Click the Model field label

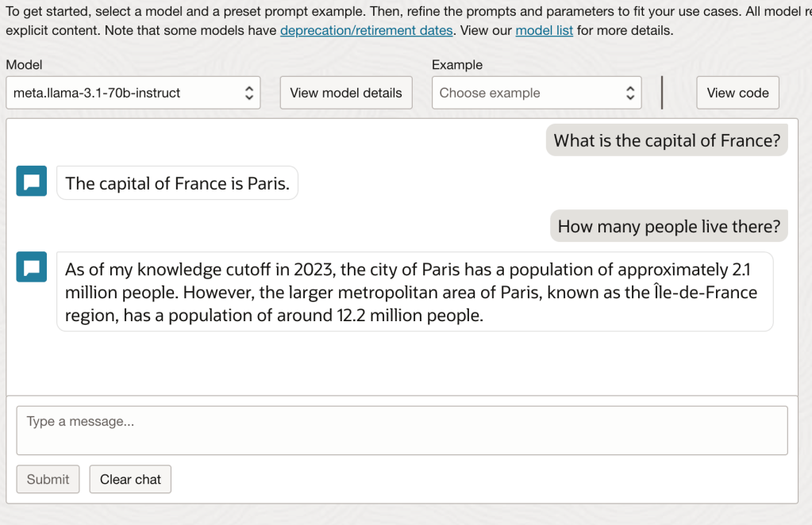pos(24,65)
